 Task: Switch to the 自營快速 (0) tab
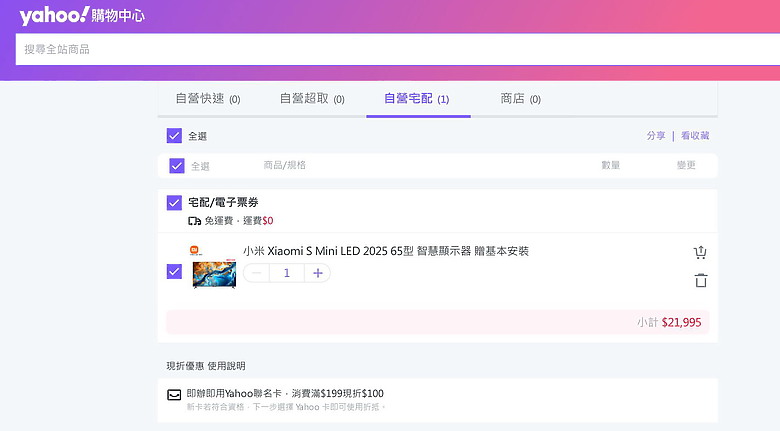(x=208, y=99)
